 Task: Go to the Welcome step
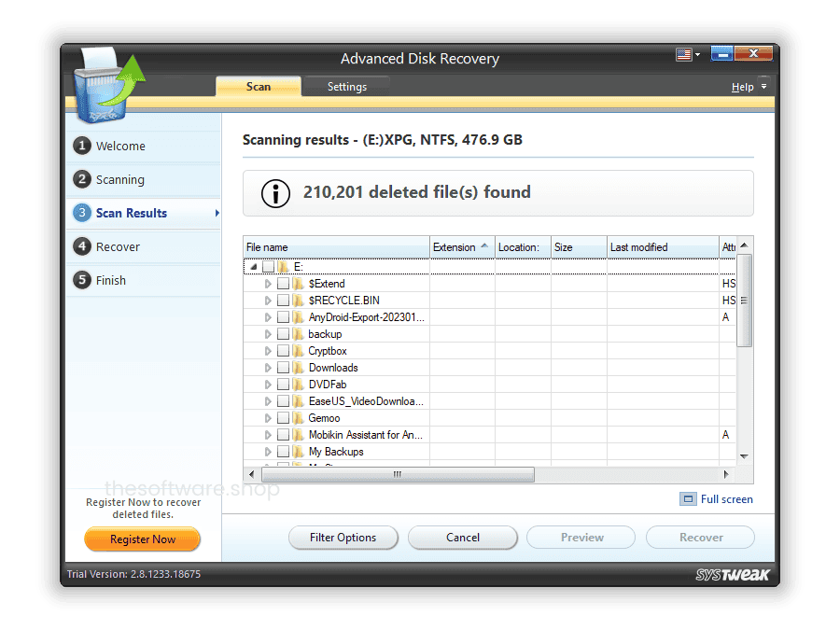click(143, 146)
